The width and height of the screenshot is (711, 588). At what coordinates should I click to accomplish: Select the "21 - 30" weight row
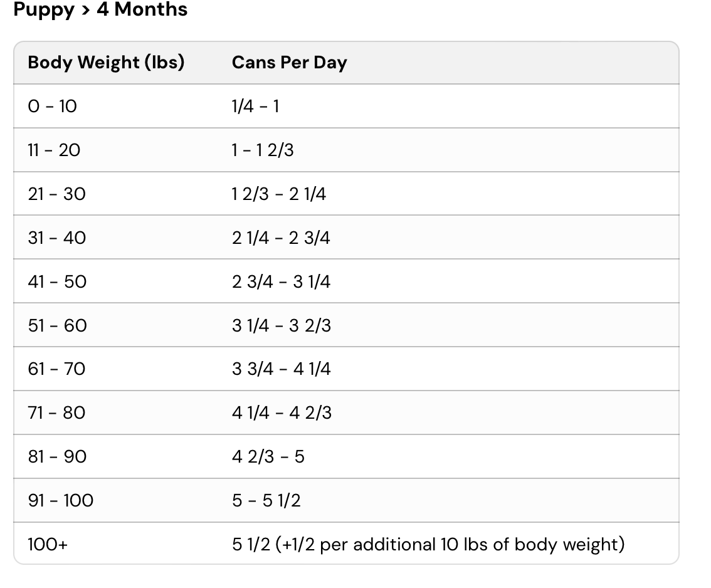(x=56, y=194)
